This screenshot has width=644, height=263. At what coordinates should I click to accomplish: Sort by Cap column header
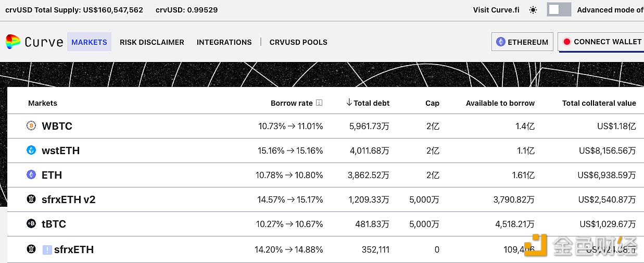pyautogui.click(x=432, y=103)
